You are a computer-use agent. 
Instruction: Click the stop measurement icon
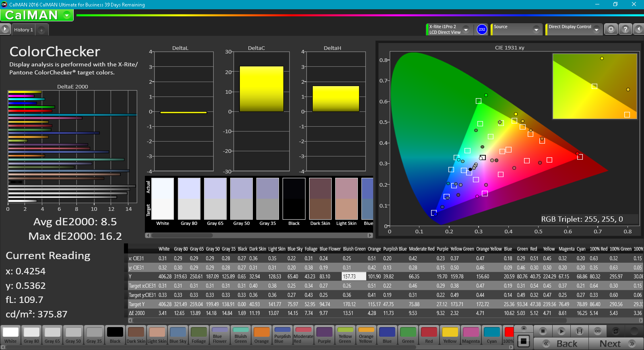point(543,331)
